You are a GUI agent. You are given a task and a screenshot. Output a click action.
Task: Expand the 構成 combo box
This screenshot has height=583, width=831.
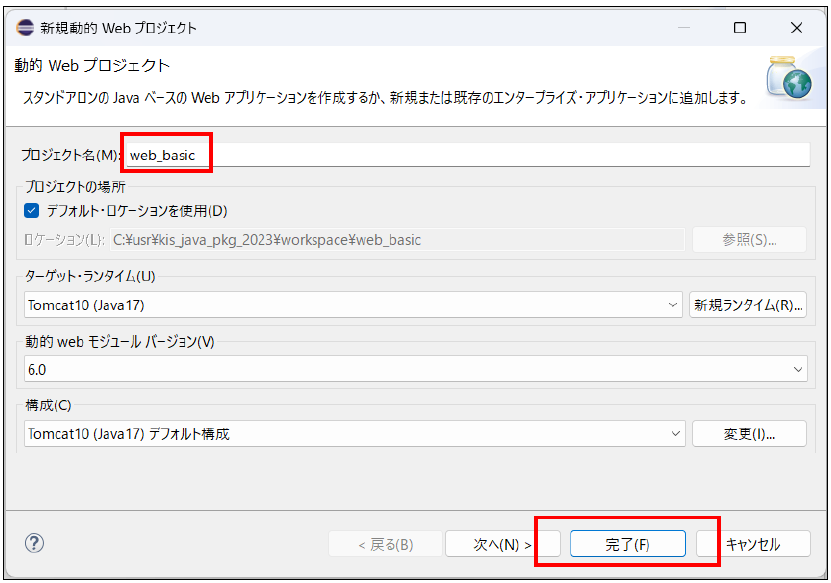pyautogui.click(x=675, y=434)
